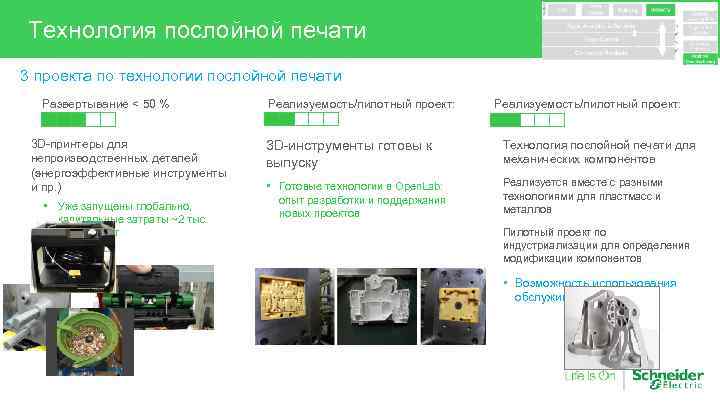The image size is (720, 405).
Task: Click the subtitle '3 проекта по технологии послойной печати'
Action: click(181, 76)
